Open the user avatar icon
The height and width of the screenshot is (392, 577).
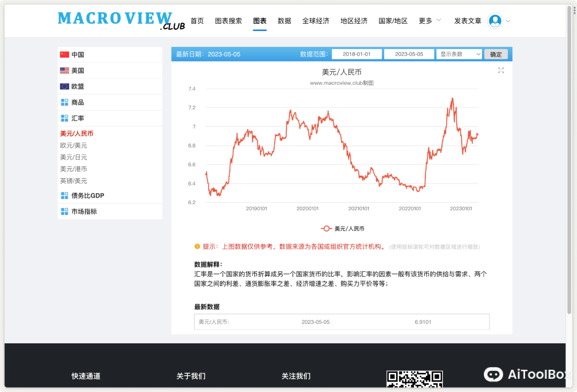pyautogui.click(x=495, y=21)
